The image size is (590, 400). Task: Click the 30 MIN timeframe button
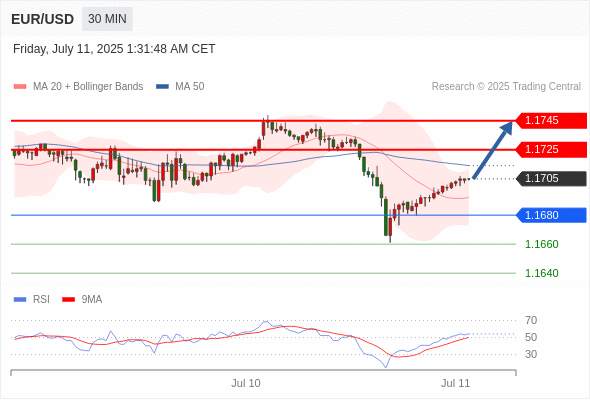coord(107,19)
